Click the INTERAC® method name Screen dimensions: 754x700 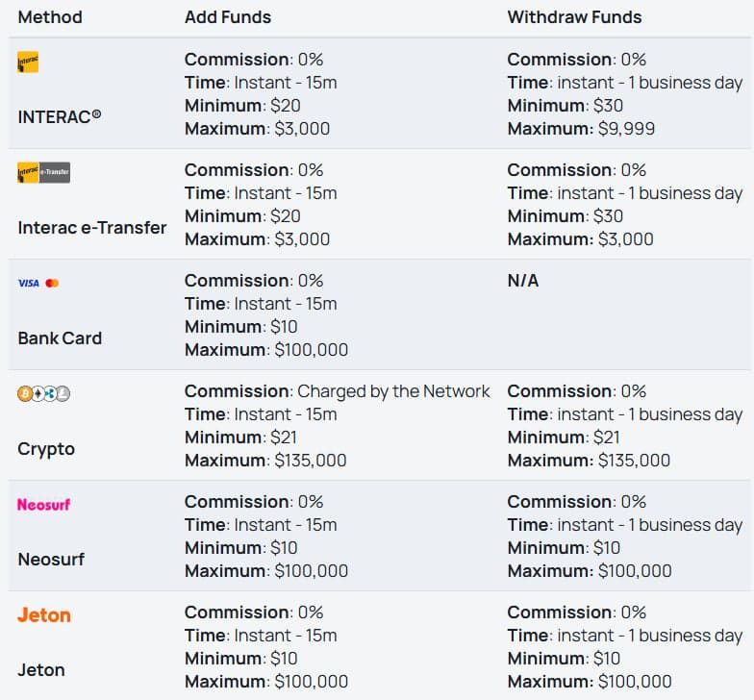click(x=60, y=117)
